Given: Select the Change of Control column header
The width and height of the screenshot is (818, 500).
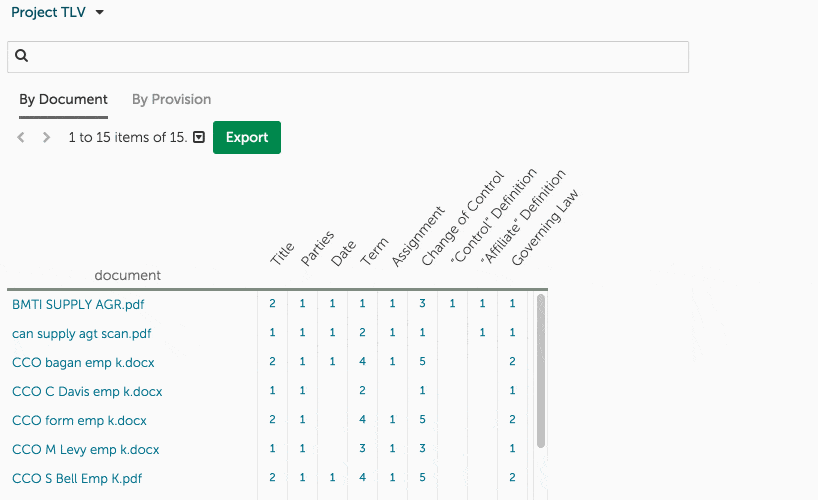Looking at the screenshot, I should [463, 218].
